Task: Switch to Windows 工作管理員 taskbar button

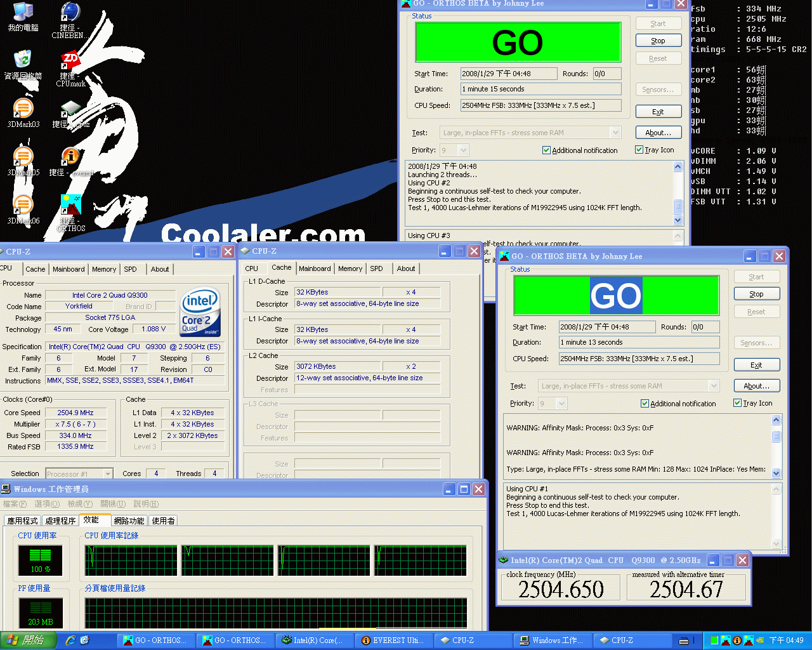Action: click(552, 640)
